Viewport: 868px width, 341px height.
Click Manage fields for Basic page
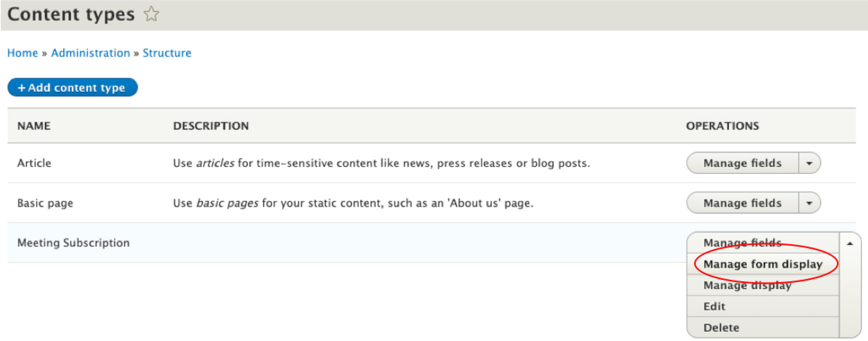pos(742,203)
